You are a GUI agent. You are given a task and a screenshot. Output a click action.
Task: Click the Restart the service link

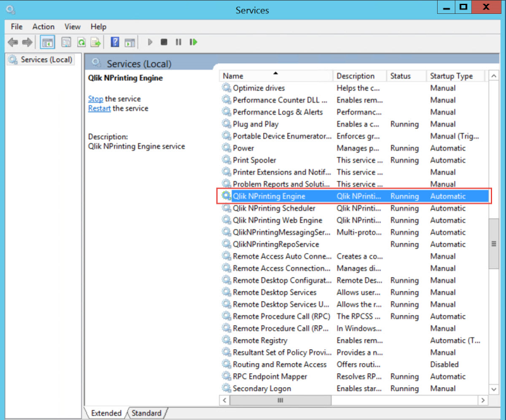click(99, 108)
